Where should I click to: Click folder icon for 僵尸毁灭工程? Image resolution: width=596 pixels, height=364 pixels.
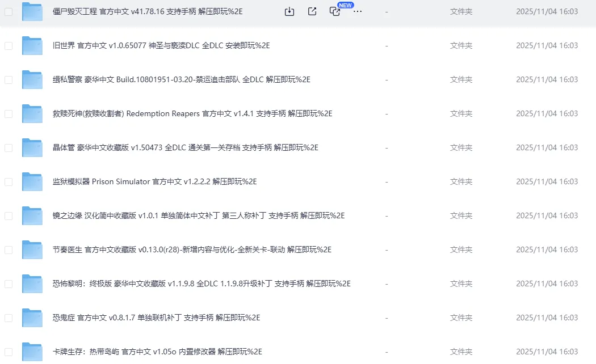[32, 11]
